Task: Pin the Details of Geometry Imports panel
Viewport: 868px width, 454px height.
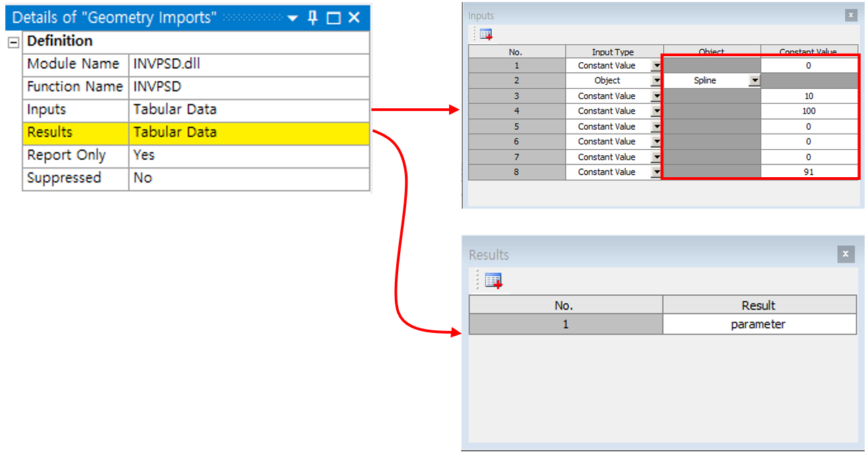Action: 313,18
